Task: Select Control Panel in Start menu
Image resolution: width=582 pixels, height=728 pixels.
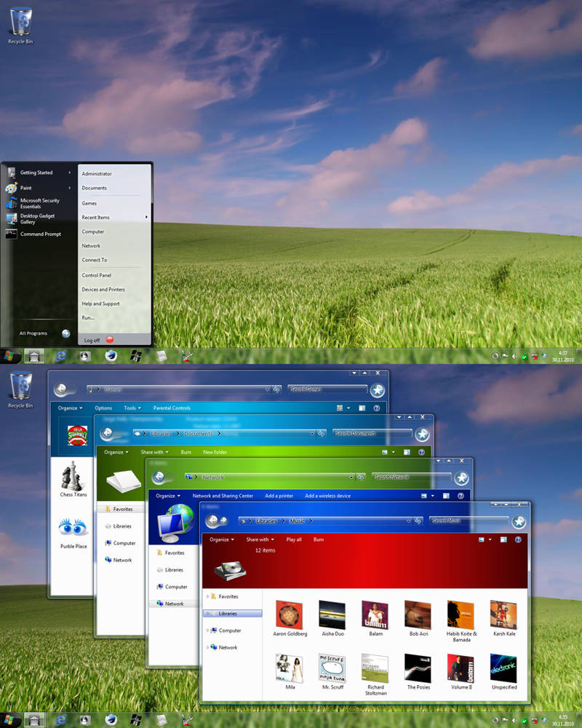Action: [96, 275]
